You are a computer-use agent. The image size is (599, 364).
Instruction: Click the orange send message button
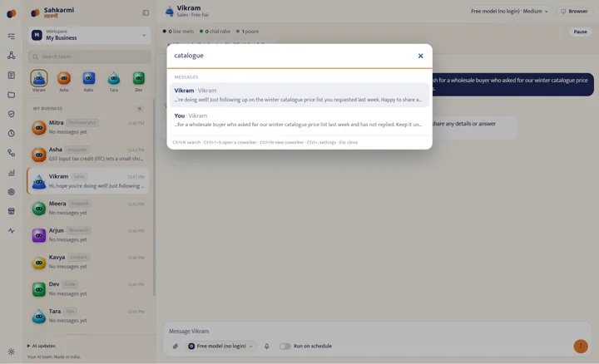(x=581, y=346)
